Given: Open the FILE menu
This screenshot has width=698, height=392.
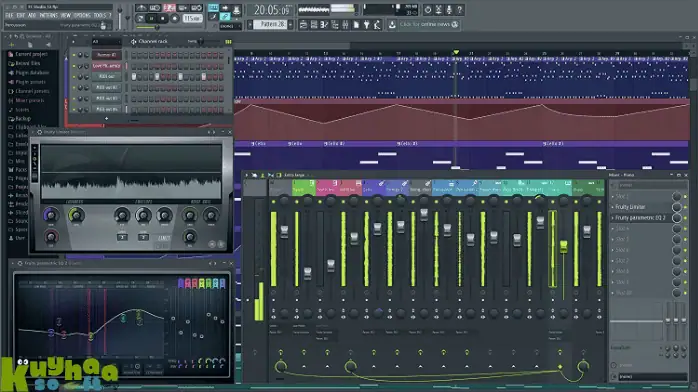Looking at the screenshot, I should click(x=9, y=15).
